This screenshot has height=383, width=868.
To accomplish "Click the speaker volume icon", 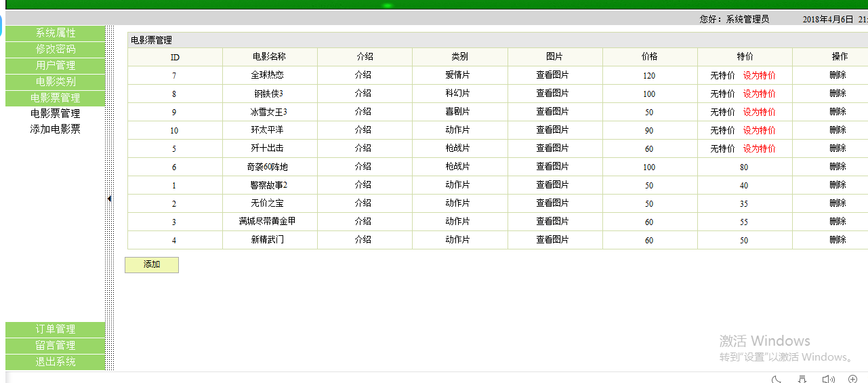I will (x=828, y=379).
